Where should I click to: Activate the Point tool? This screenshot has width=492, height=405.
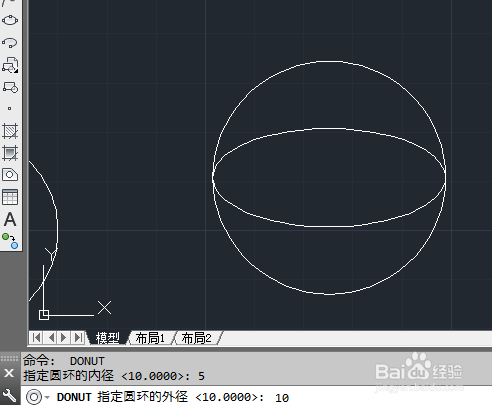(x=10, y=108)
